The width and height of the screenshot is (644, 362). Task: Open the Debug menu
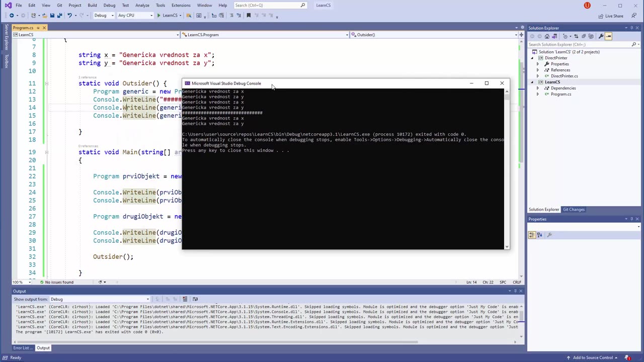(x=109, y=6)
